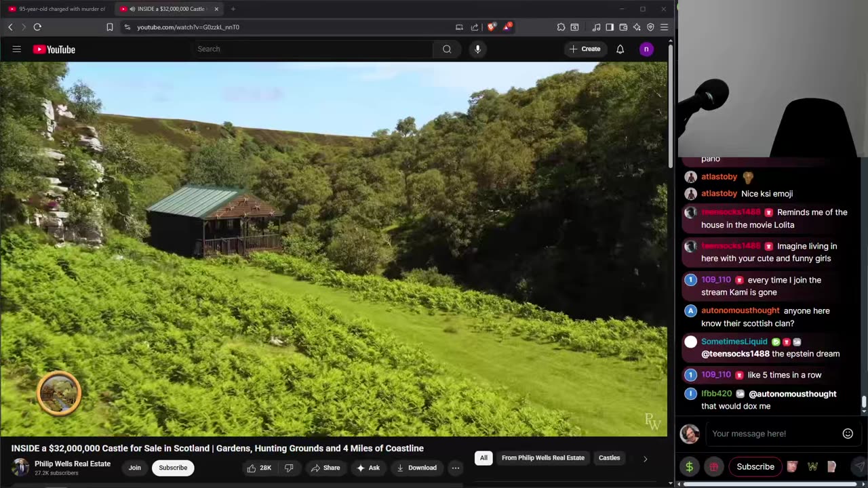This screenshot has width=868, height=488.
Task: Open the emoji picker in chat
Action: (848, 434)
